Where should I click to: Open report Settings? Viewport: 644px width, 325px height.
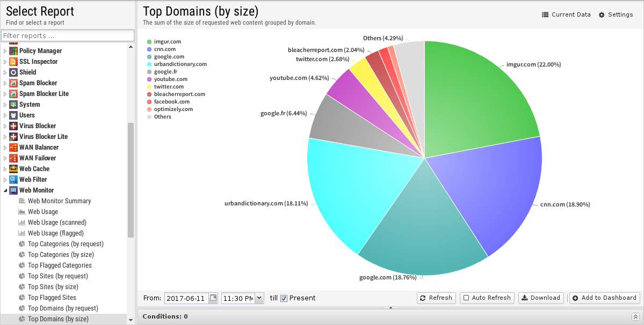(616, 15)
